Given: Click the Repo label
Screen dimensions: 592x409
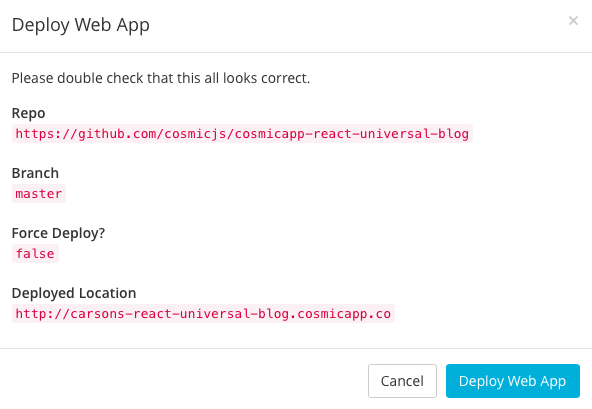Looking at the screenshot, I should 28,113.
